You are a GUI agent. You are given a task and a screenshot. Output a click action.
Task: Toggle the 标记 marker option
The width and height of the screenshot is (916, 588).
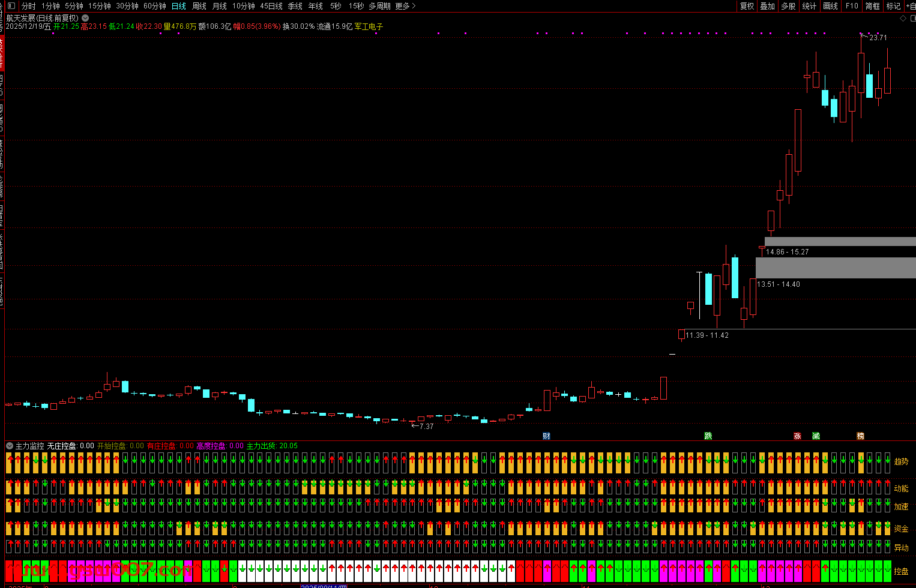tap(893, 6)
